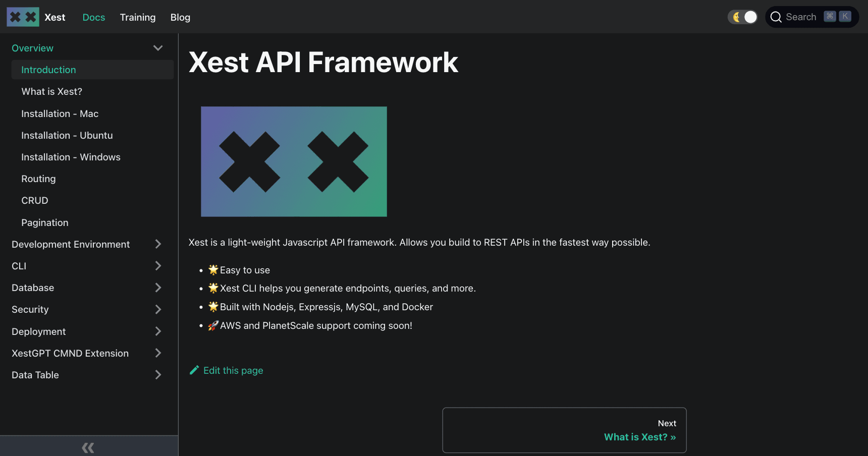Viewport: 868px width, 456px height.
Task: Expand the Deployment section chevron
Action: click(158, 331)
